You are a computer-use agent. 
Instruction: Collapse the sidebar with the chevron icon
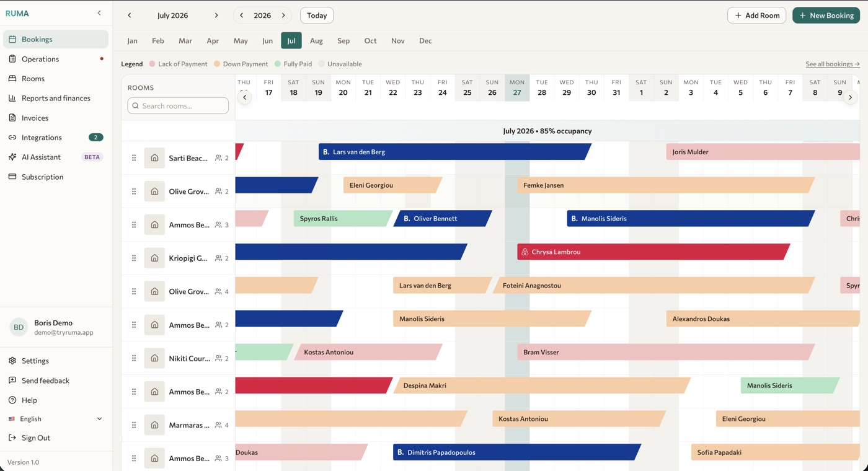click(x=99, y=13)
